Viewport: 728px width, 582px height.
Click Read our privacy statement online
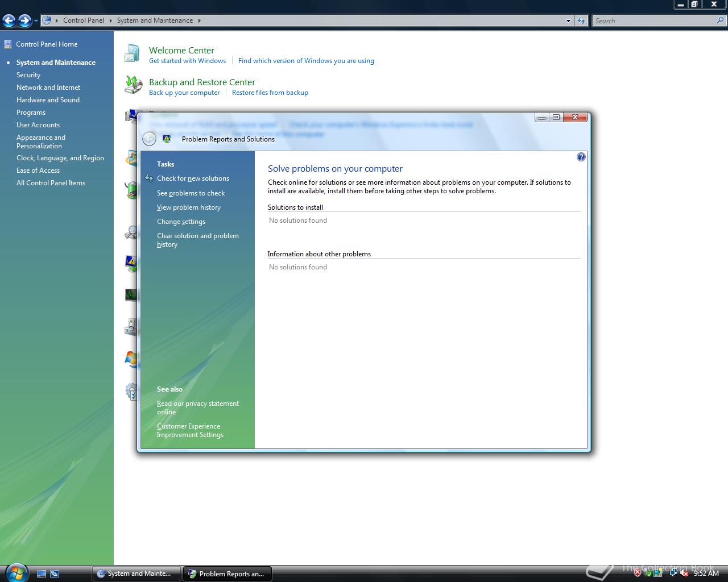tap(198, 408)
